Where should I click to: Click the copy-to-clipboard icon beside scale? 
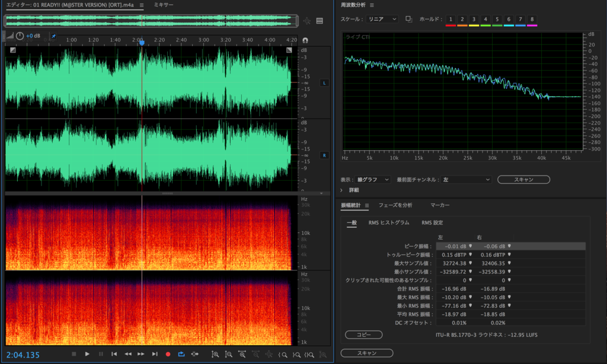coord(408,19)
